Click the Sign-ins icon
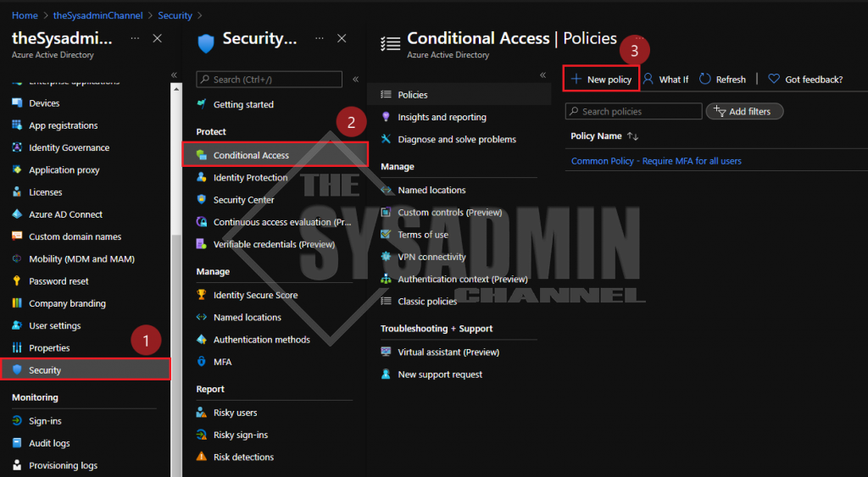 (17, 420)
